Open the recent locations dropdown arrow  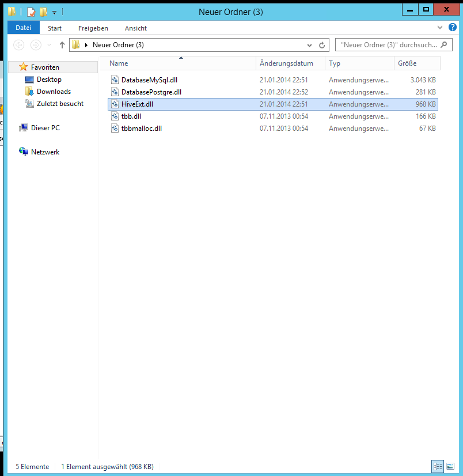pos(49,45)
